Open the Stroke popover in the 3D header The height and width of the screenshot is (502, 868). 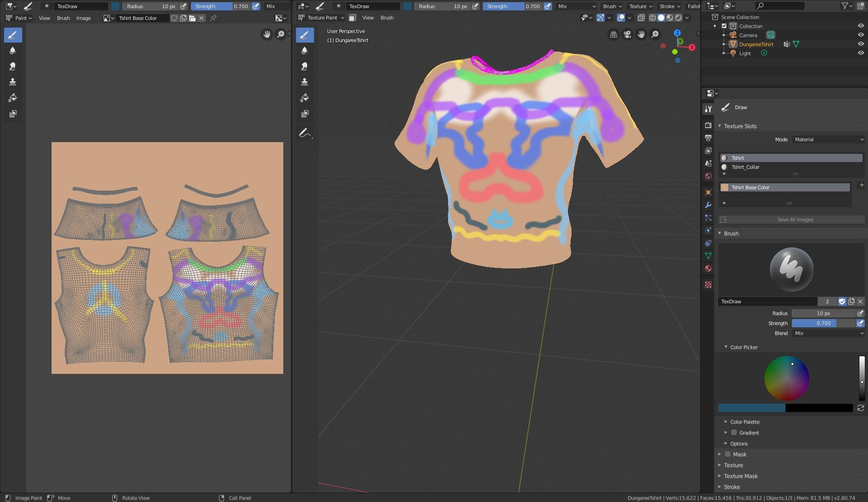pos(670,6)
